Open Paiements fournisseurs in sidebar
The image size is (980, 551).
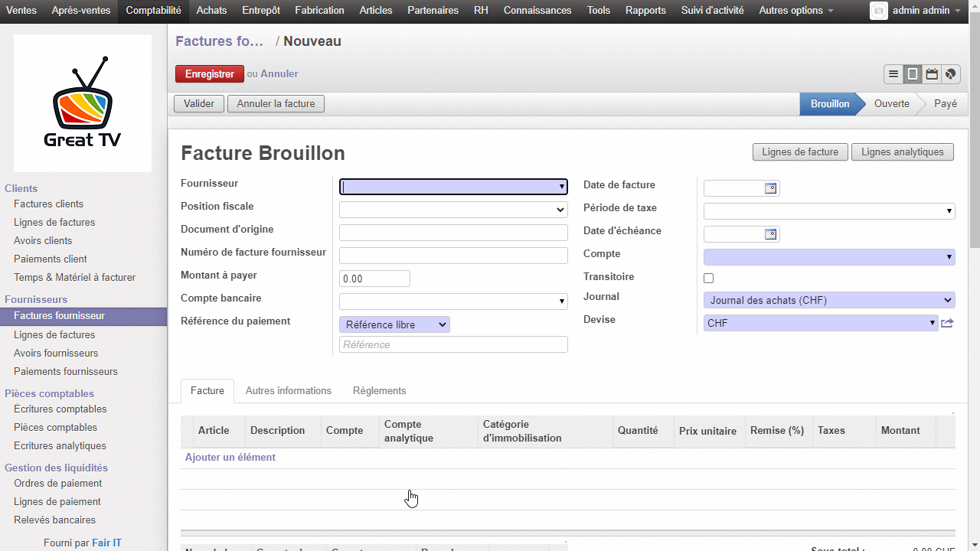[x=66, y=371]
